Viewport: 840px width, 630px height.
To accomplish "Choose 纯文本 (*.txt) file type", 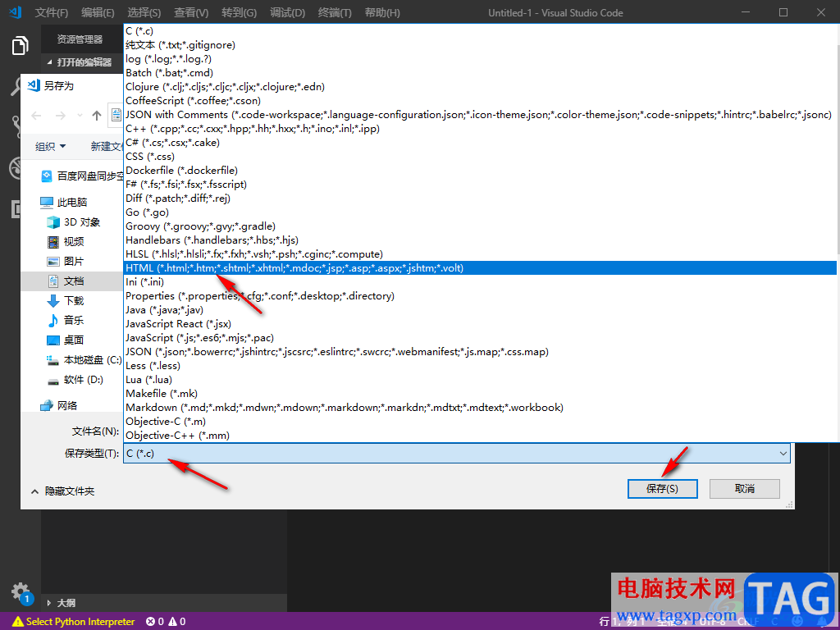I will (x=480, y=45).
